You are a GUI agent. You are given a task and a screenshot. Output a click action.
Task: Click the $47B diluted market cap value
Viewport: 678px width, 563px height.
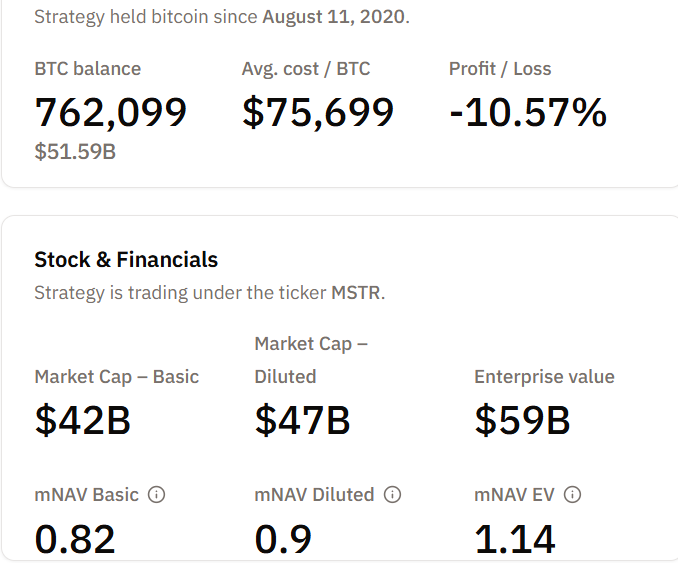coord(303,420)
